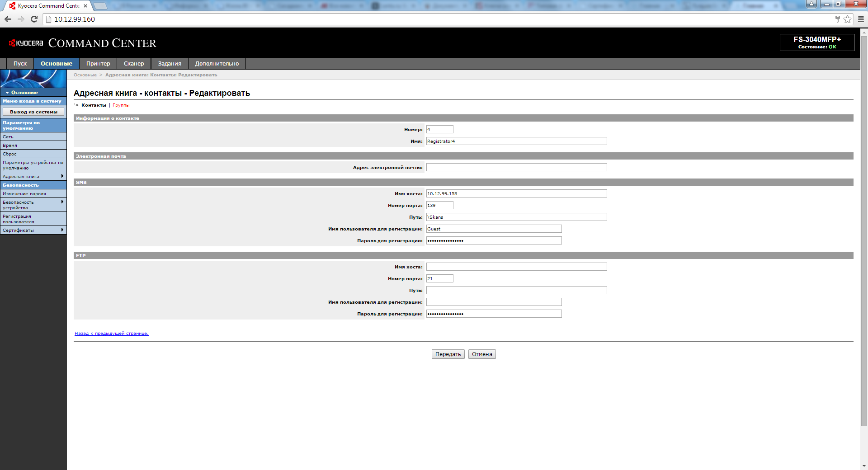
Task: Open the Задания tab
Action: [x=170, y=63]
